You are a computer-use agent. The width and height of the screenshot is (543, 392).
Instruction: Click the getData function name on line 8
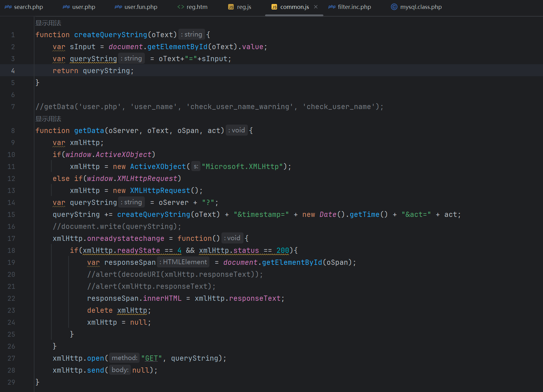(89, 131)
